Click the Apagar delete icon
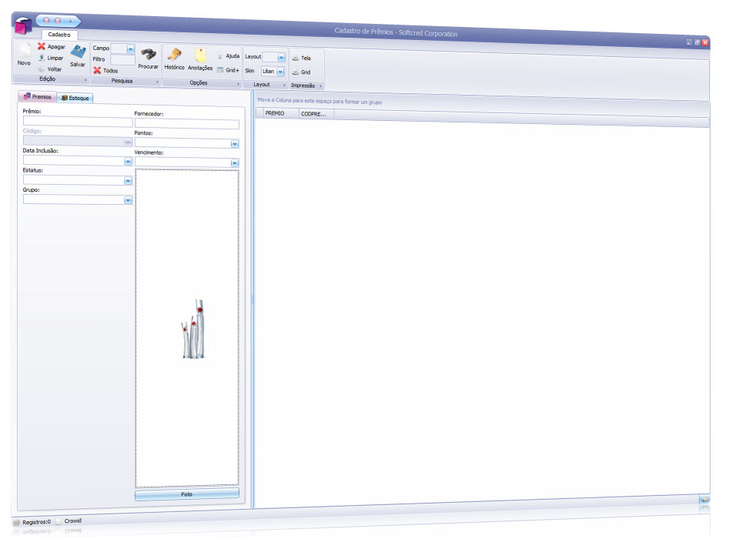 42,46
